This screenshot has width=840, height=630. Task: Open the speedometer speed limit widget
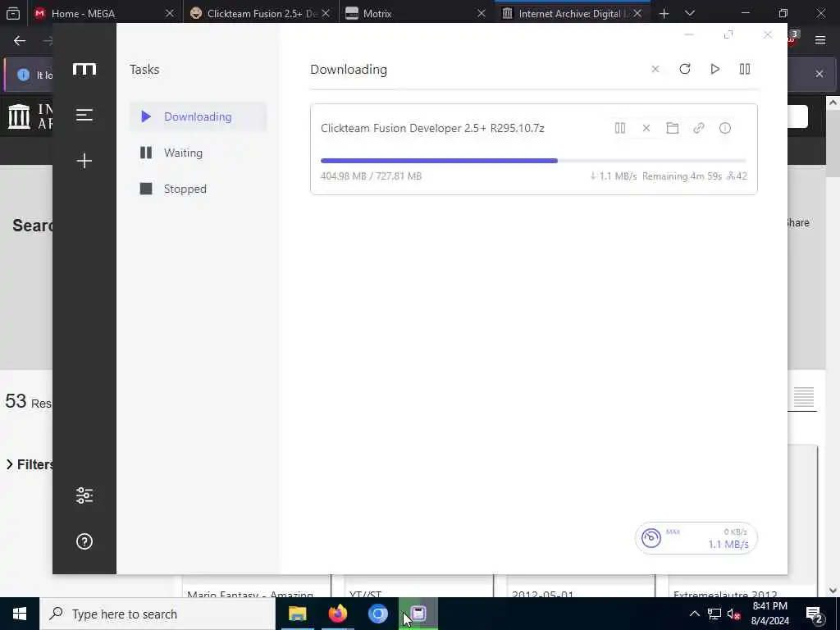[x=696, y=538]
